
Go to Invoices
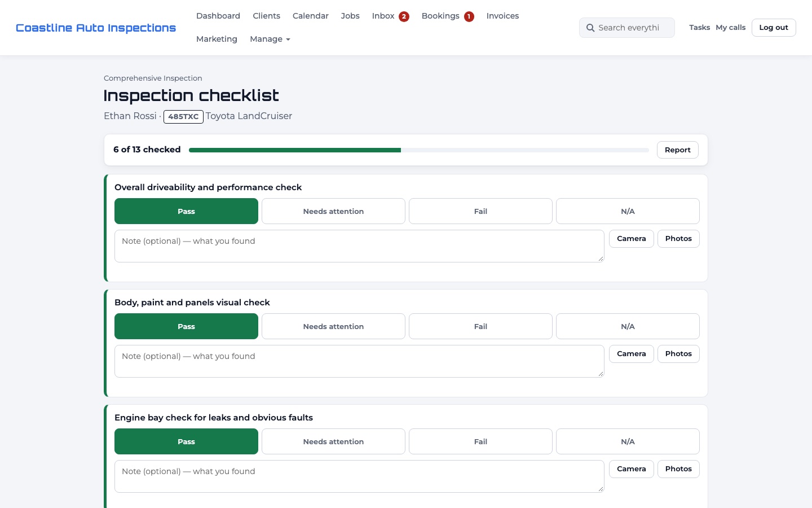pyautogui.click(x=502, y=16)
